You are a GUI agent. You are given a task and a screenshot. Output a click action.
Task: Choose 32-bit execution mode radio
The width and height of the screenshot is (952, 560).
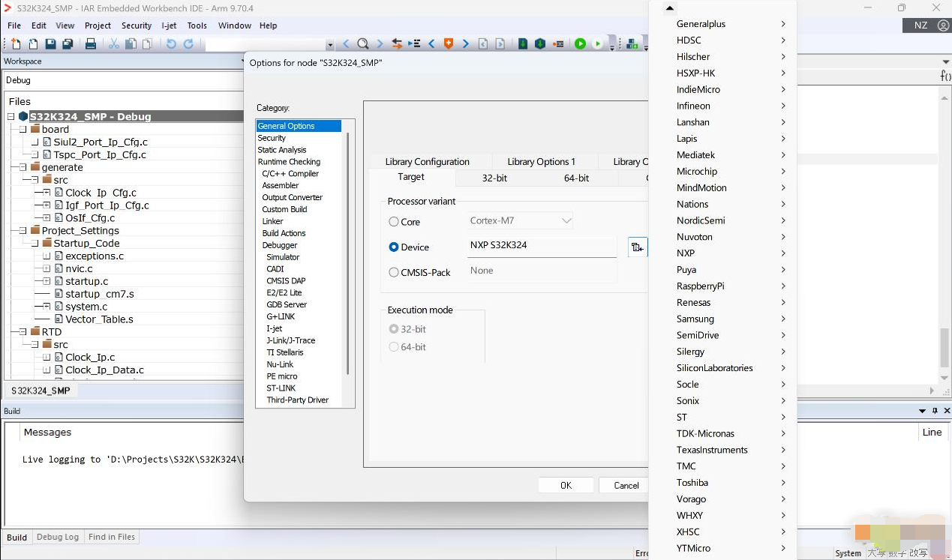click(394, 329)
